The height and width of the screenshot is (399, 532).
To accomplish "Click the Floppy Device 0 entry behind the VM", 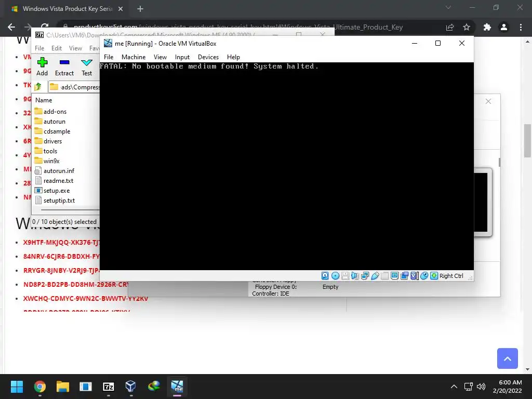I will pyautogui.click(x=275, y=287).
